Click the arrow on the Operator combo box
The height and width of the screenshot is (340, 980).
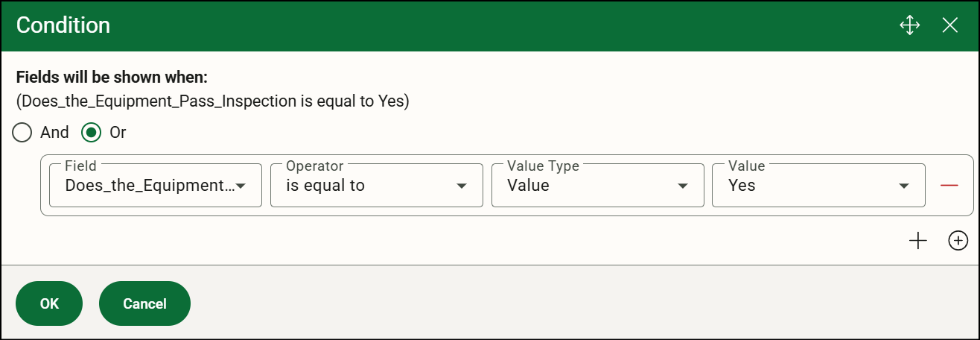[462, 186]
